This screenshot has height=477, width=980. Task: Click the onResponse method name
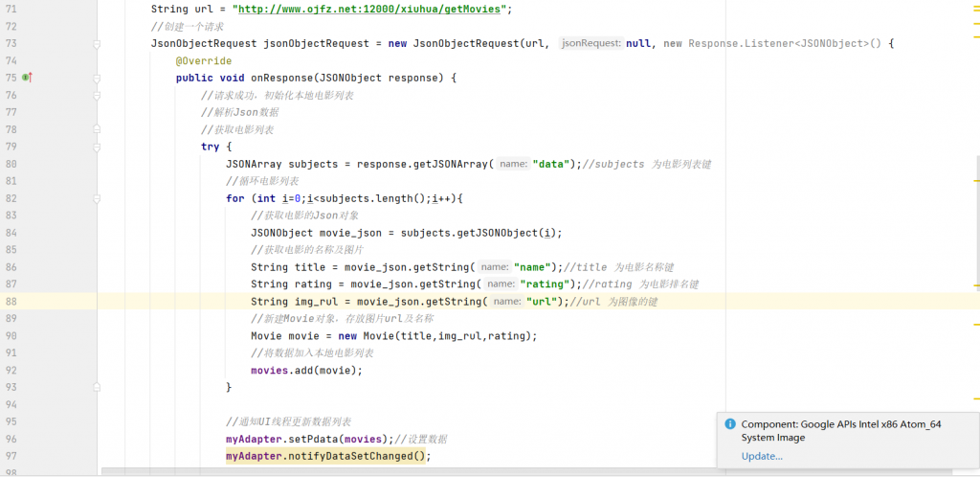point(282,79)
